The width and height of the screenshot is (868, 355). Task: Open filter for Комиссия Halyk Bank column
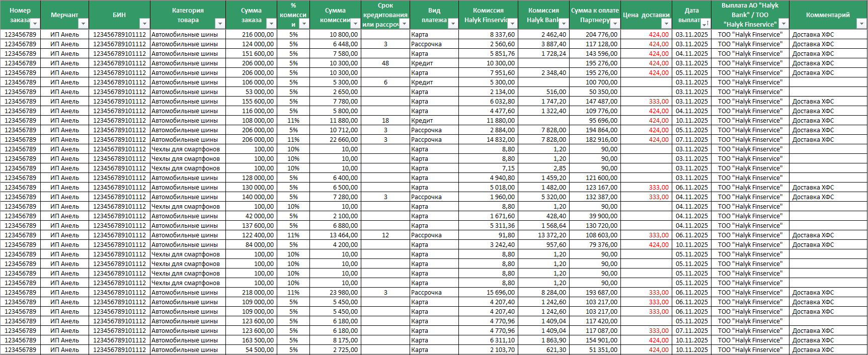[564, 24]
